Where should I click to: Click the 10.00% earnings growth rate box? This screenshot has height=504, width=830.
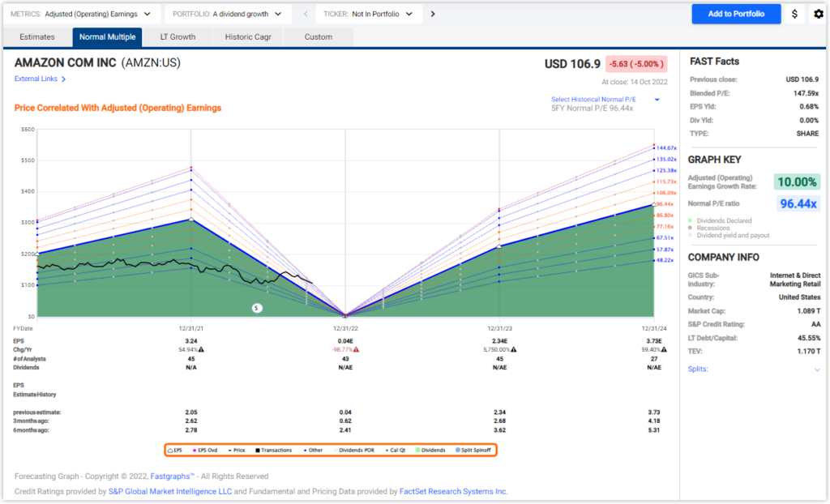797,182
